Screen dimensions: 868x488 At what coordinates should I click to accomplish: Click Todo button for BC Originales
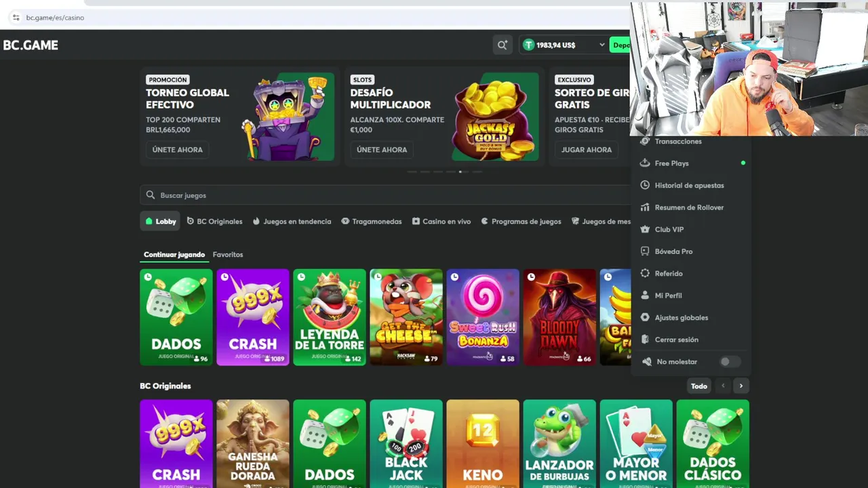coord(699,386)
